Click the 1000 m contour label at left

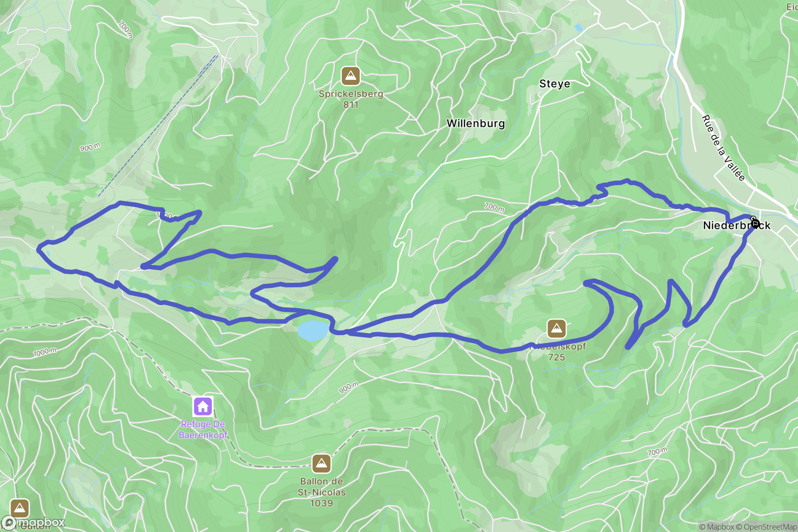44,352
